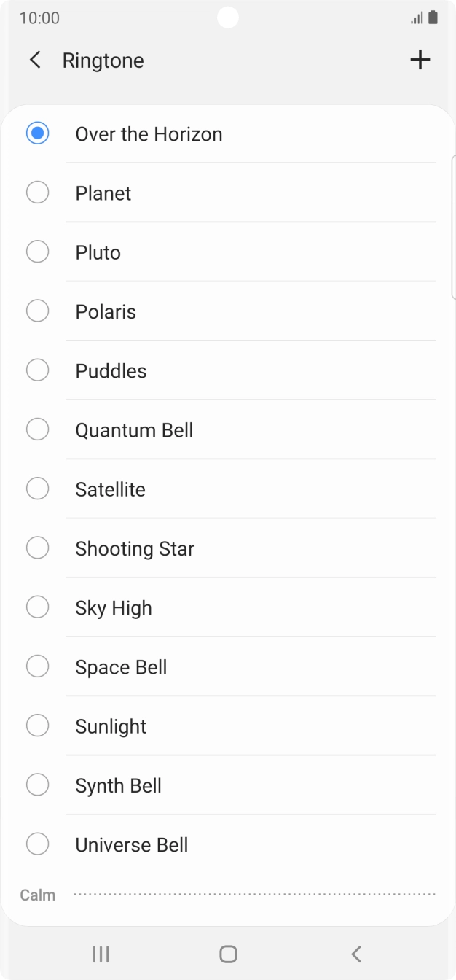This screenshot has width=456, height=980.
Task: Tap the plus icon to add a custom ringtone
Action: point(420,60)
